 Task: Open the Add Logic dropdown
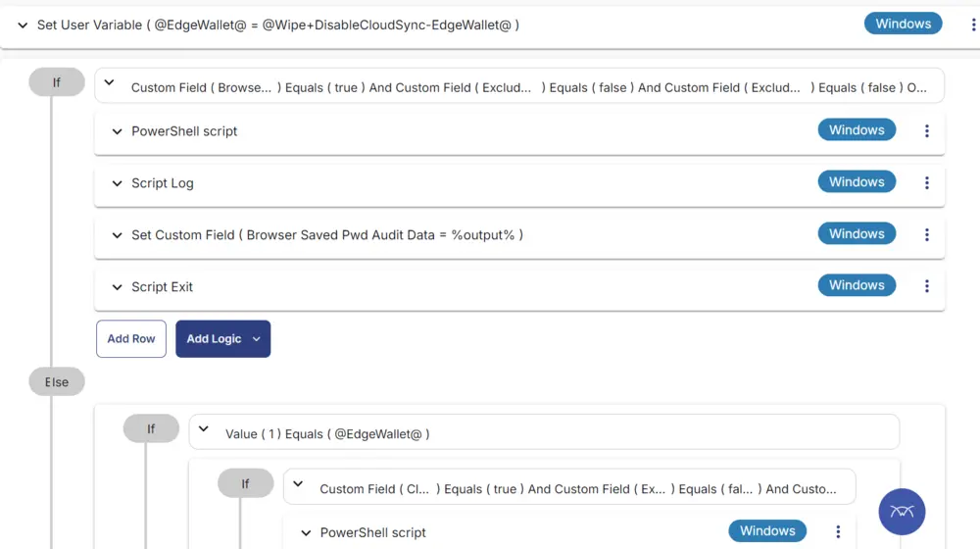pos(223,339)
